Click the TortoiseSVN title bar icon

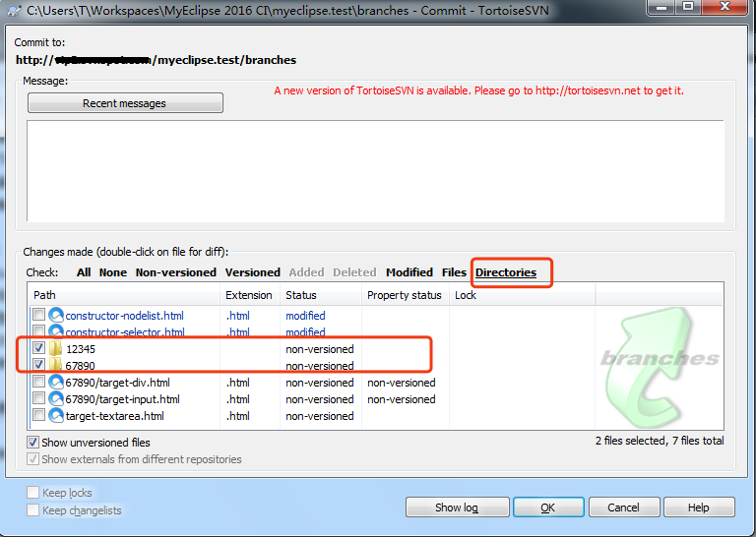(x=15, y=10)
